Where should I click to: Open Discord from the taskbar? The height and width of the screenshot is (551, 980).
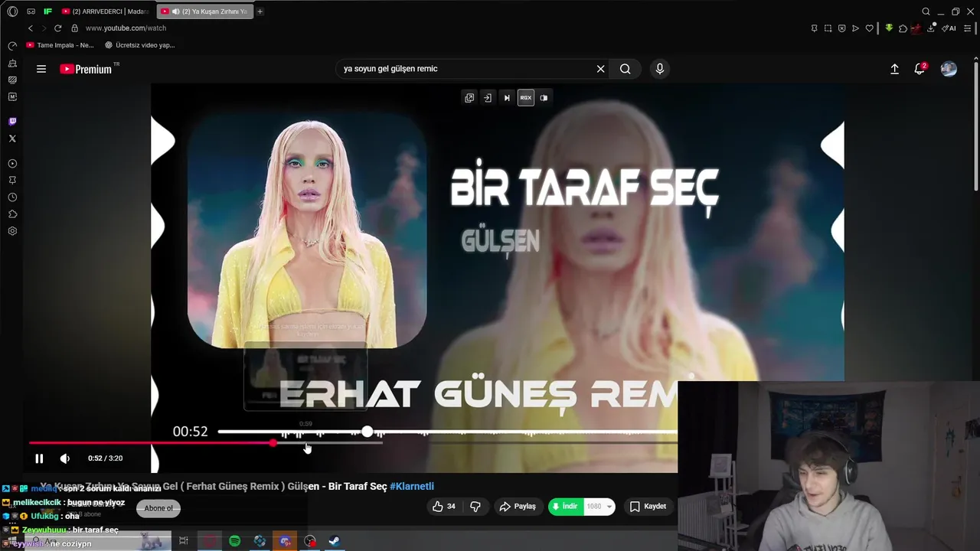pos(285,541)
